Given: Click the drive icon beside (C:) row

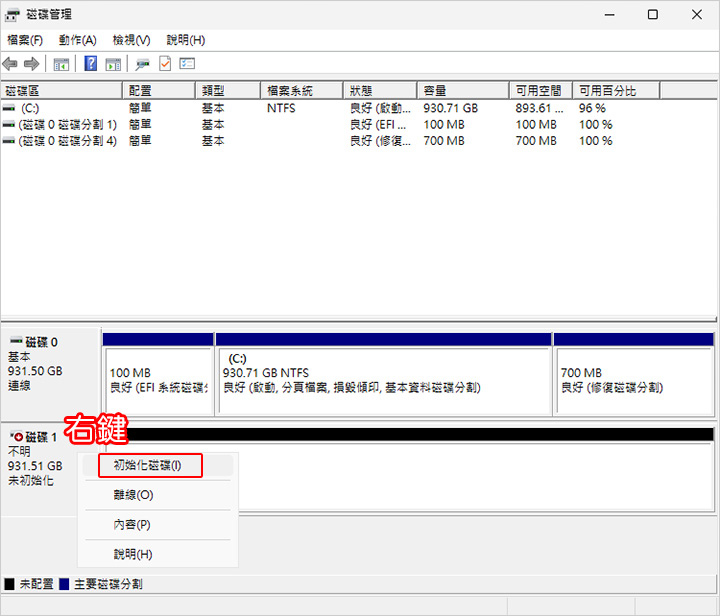Looking at the screenshot, I should pyautogui.click(x=8, y=108).
